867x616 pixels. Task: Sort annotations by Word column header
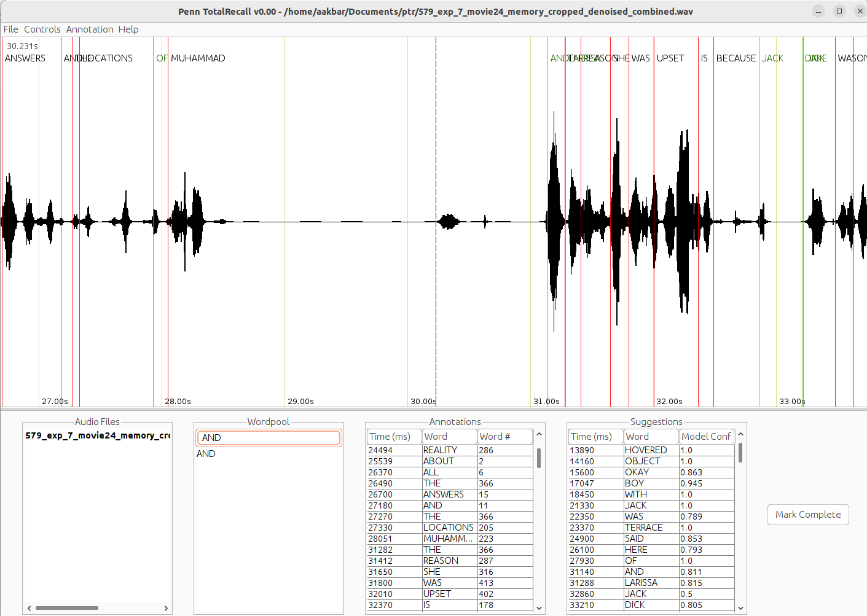(x=450, y=437)
